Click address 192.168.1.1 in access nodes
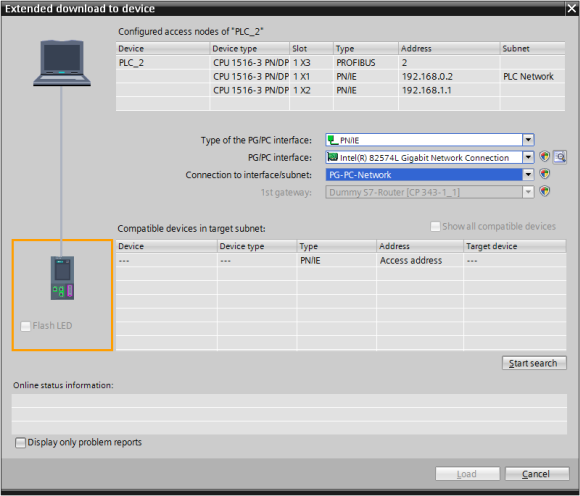 coord(449,90)
